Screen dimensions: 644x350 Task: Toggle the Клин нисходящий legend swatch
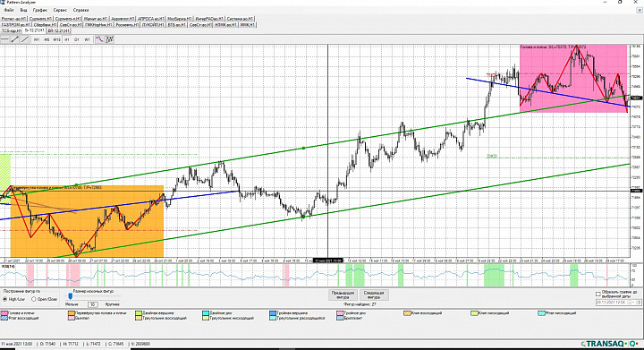click(x=475, y=313)
